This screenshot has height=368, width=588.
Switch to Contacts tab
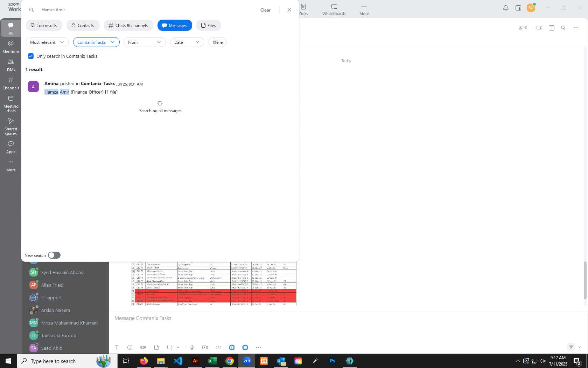coord(83,25)
